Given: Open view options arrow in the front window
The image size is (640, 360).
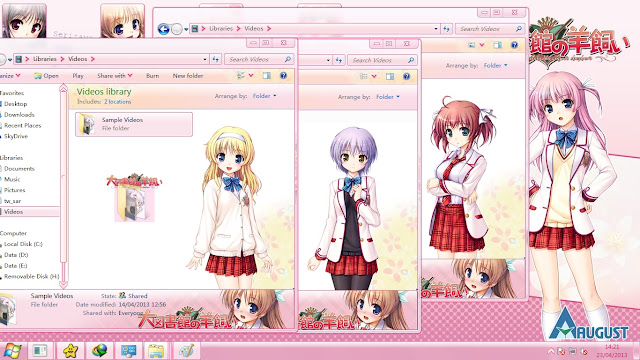Looking at the screenshot, I should 251,76.
